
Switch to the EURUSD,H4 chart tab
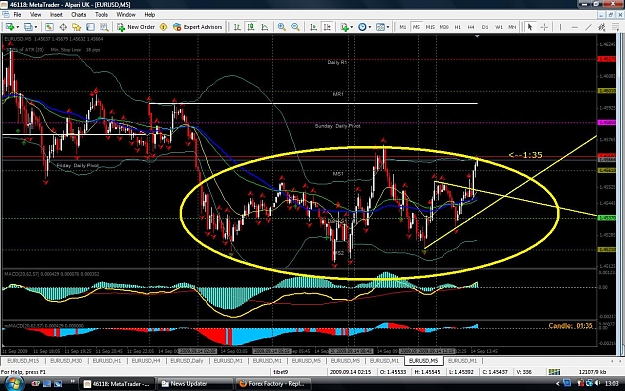pos(145,361)
